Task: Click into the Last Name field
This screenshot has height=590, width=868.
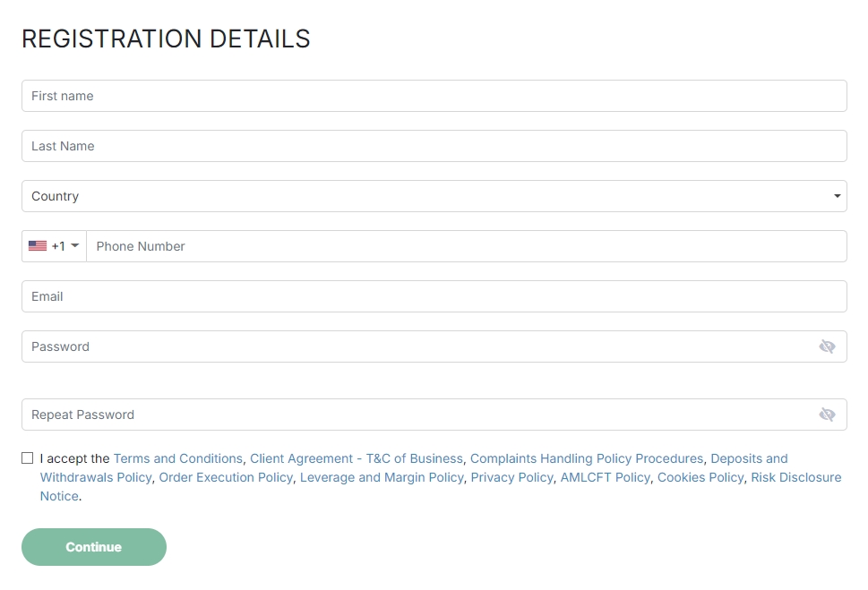Action: tap(434, 146)
